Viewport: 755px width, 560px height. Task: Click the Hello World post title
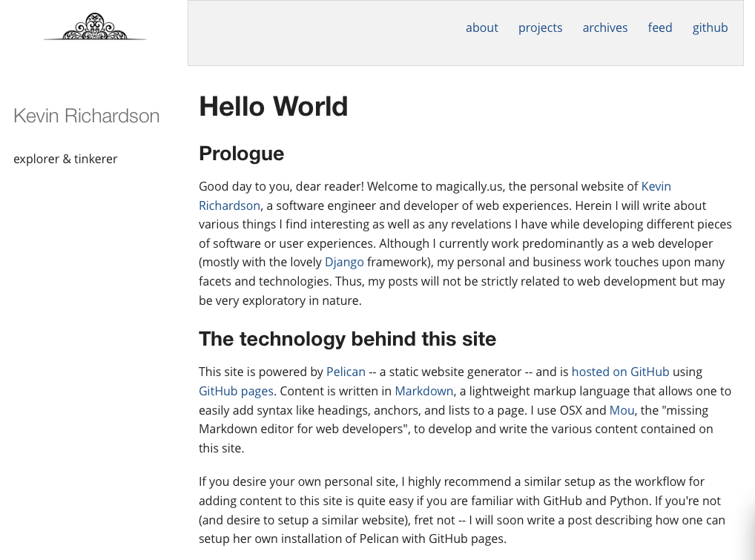(273, 106)
